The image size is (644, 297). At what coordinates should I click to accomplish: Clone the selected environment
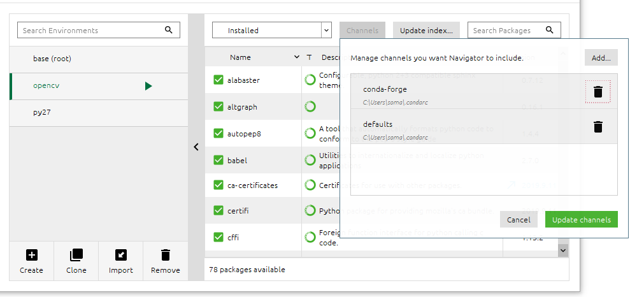[x=76, y=255]
